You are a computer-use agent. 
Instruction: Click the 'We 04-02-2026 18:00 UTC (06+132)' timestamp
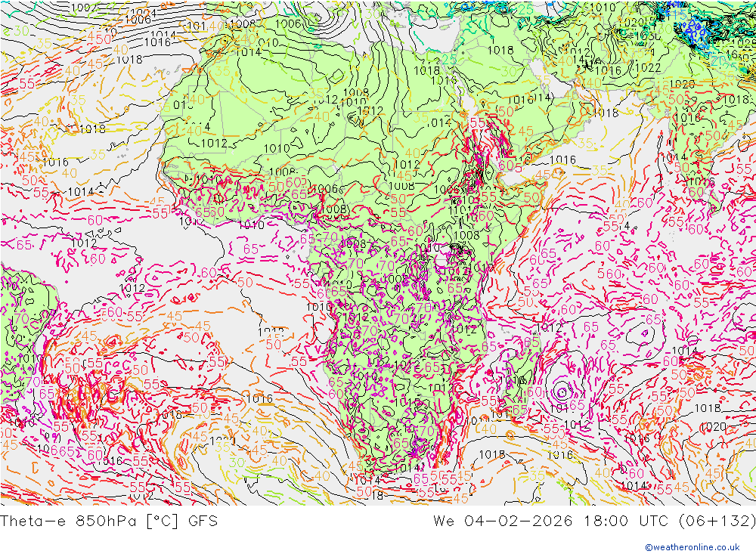tap(594, 522)
